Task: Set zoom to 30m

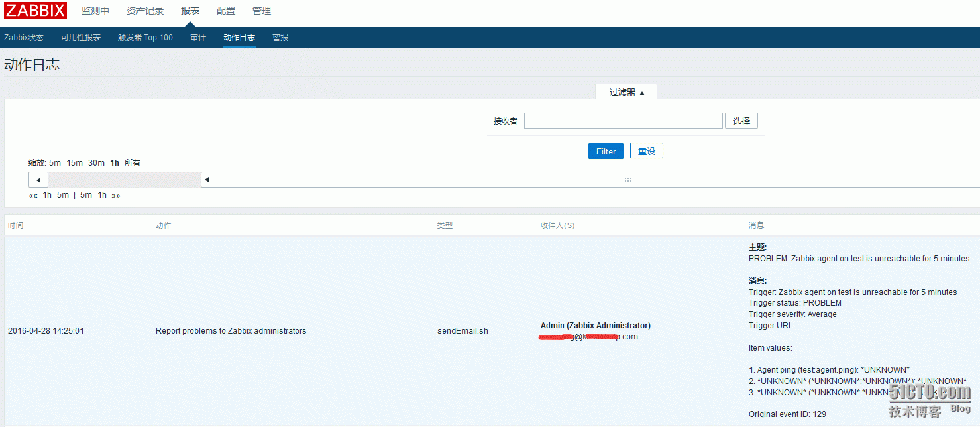Action: coord(97,163)
